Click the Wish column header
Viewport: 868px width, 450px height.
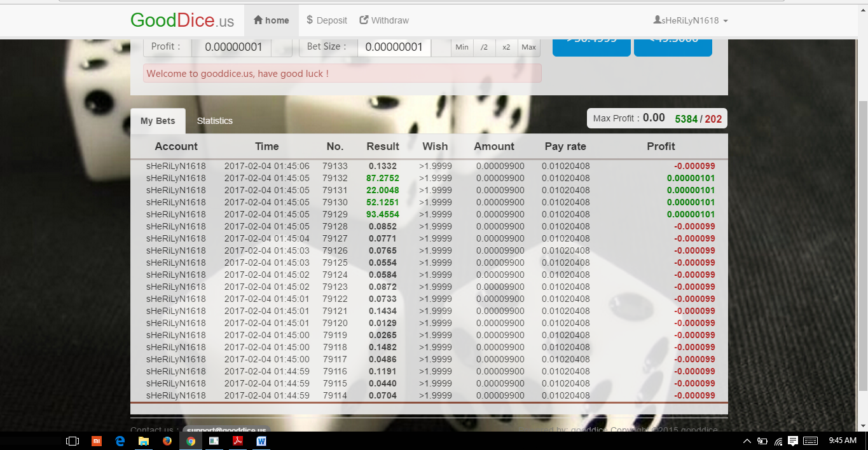[435, 146]
